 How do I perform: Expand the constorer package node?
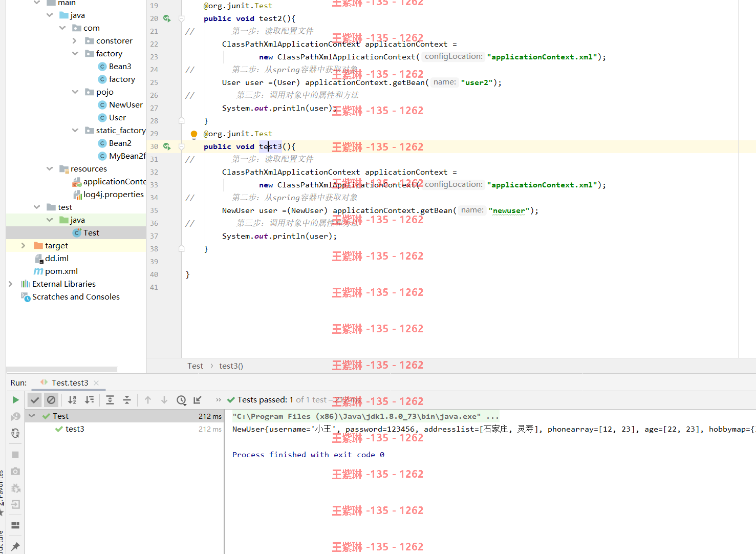(x=75, y=40)
